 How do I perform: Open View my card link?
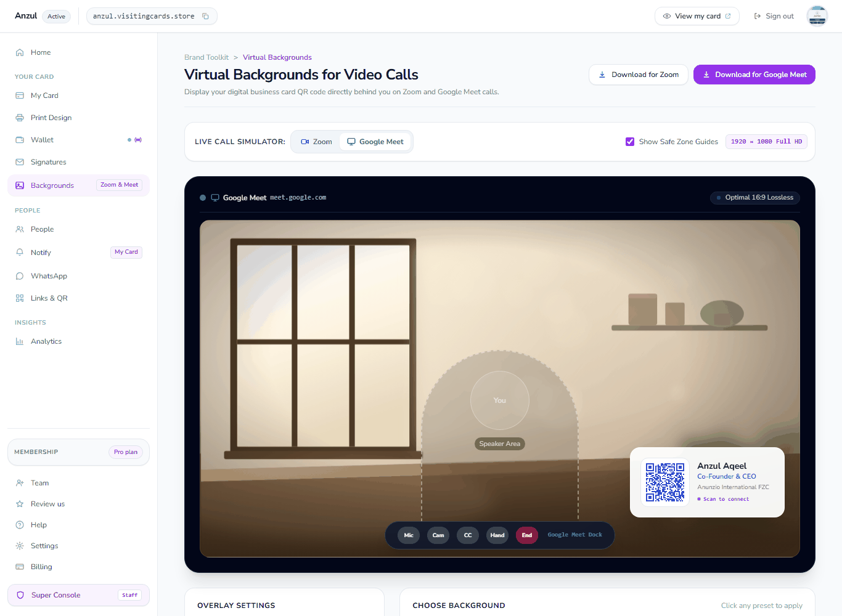(697, 16)
